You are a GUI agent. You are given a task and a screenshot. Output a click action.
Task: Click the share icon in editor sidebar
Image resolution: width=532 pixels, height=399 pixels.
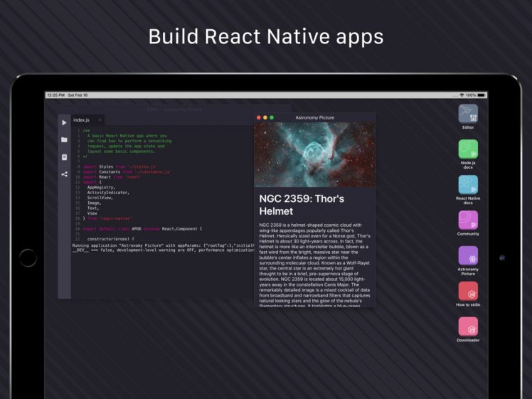click(64, 174)
